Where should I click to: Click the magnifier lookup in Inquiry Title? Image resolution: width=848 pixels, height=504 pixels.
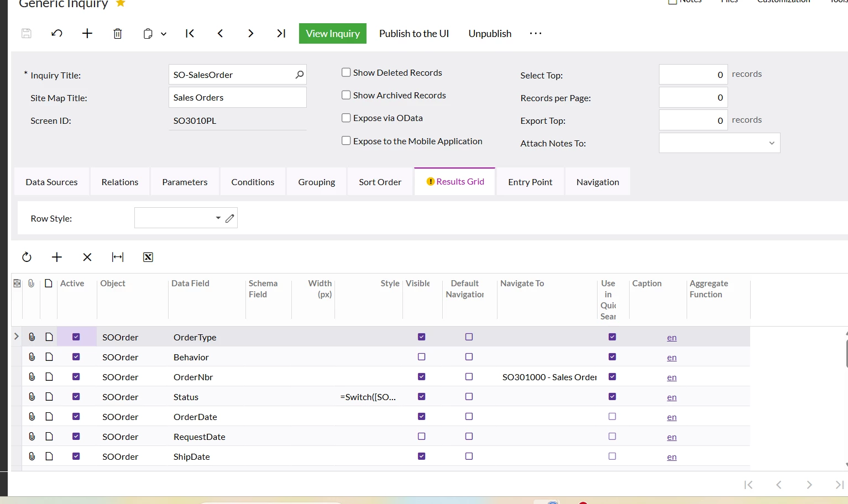300,75
